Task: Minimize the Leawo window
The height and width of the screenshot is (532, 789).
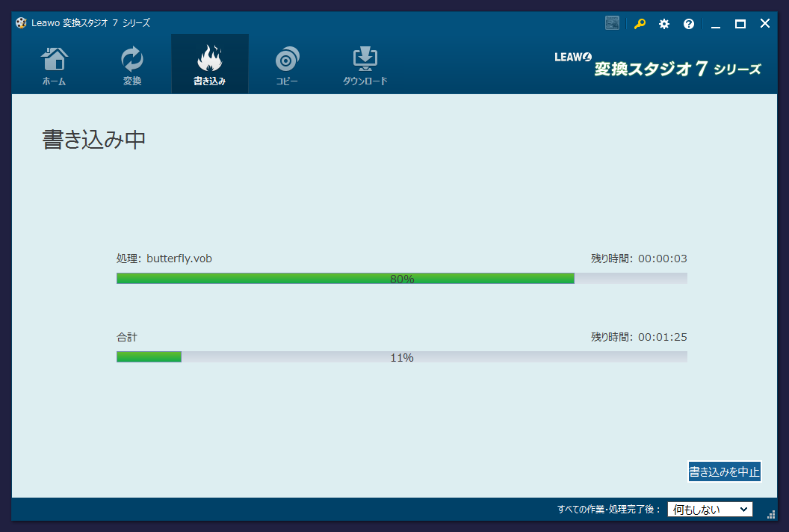Action: [x=716, y=24]
